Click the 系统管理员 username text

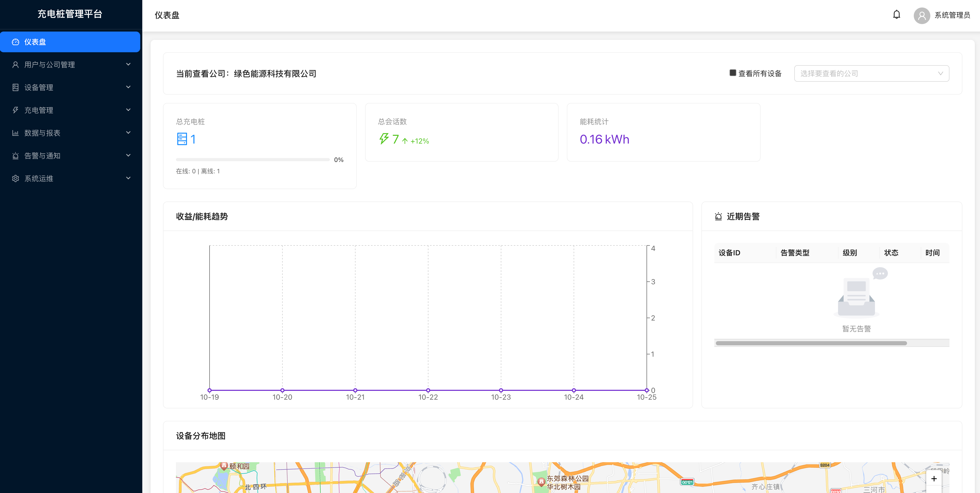click(x=952, y=15)
